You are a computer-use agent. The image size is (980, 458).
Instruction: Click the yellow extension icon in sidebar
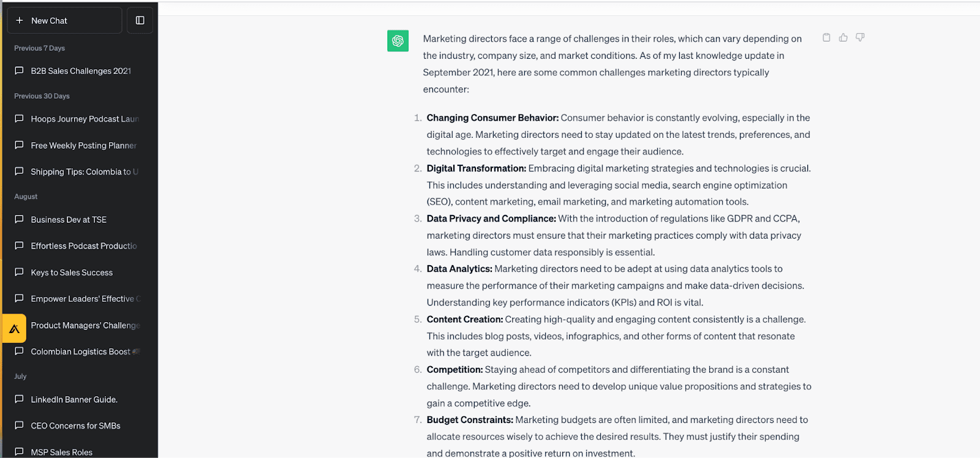click(14, 328)
